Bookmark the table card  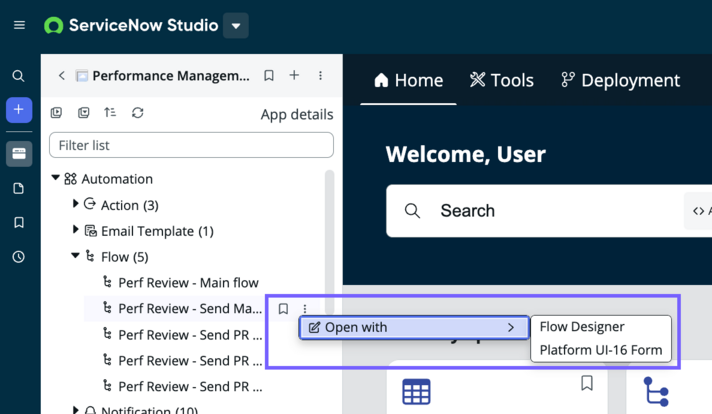tap(587, 383)
